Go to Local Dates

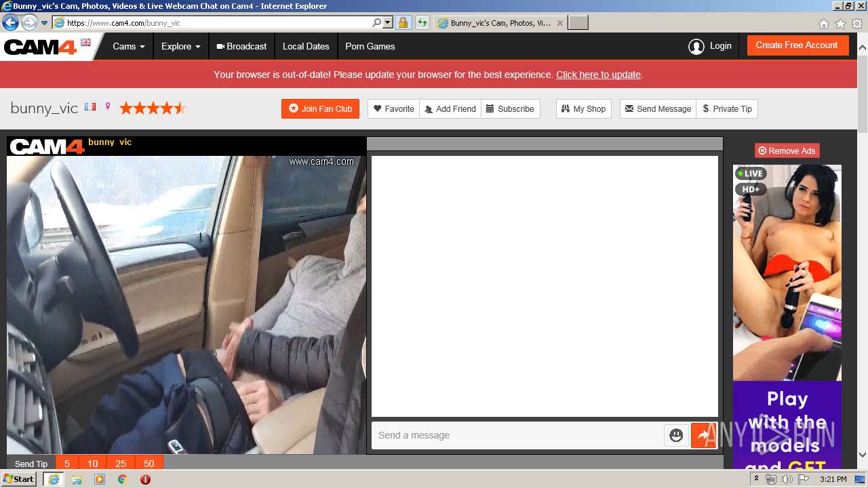(306, 47)
